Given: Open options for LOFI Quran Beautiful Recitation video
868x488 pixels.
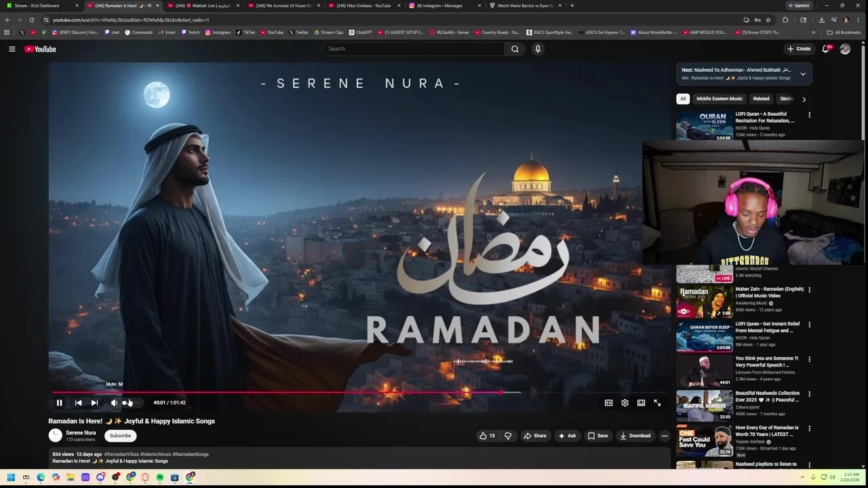Looking at the screenshot, I should [x=809, y=115].
